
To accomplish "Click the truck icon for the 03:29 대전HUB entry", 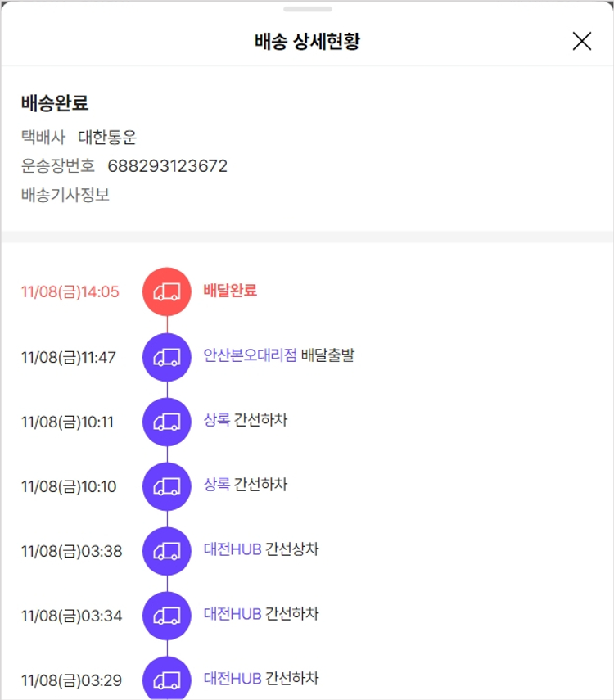I will (x=167, y=680).
